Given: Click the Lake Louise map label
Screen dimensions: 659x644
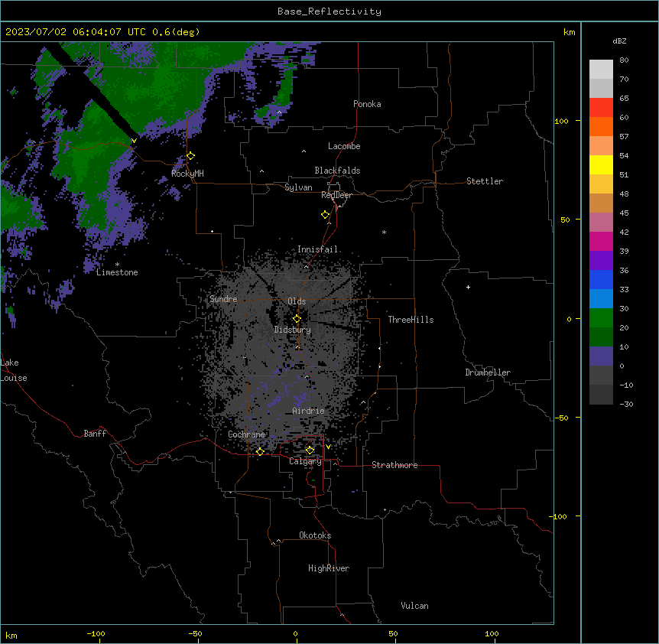Looking at the screenshot, I should 14,370.
